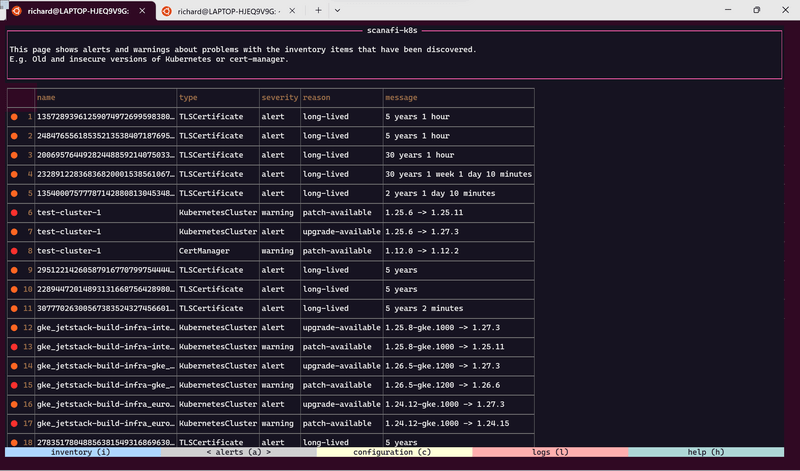Click message '1.25.8-gke.1000 -> 1.25.11'

coord(445,346)
